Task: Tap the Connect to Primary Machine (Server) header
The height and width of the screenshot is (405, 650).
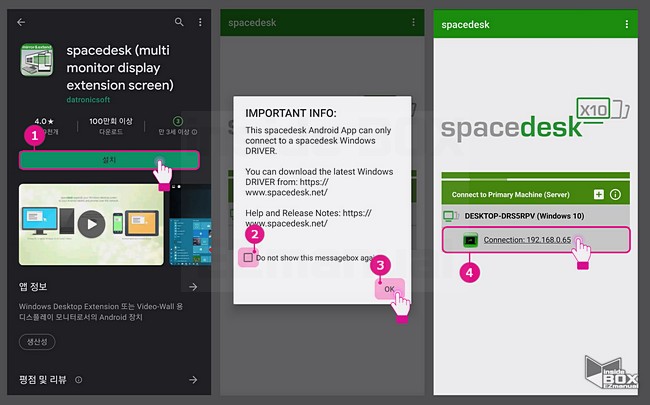Action: (510, 194)
